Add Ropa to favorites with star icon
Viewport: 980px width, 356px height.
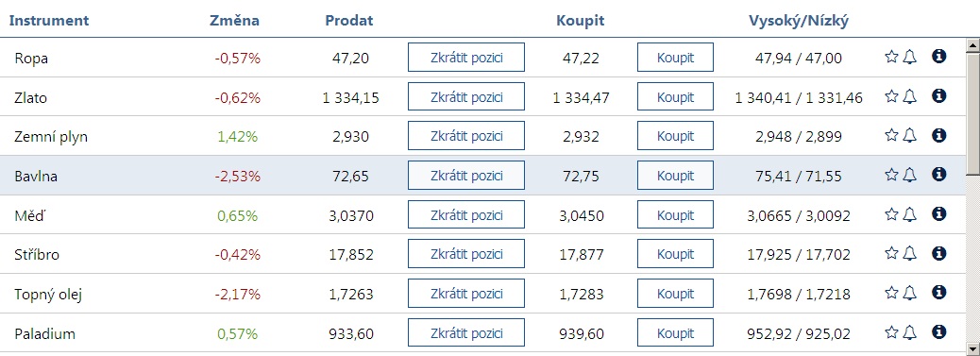[x=891, y=57]
